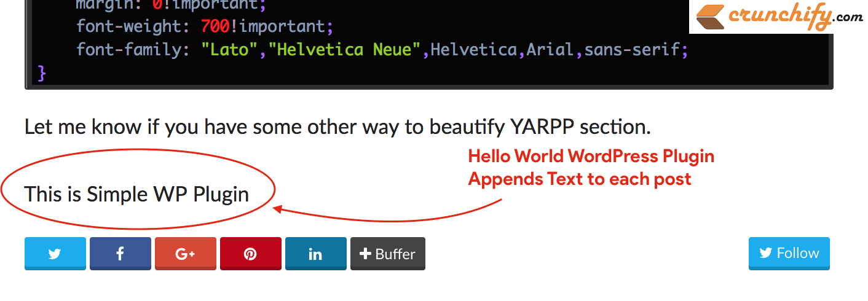Click the "Appends Text to each post" annotation
The width and height of the screenshot is (868, 301).
click(579, 179)
